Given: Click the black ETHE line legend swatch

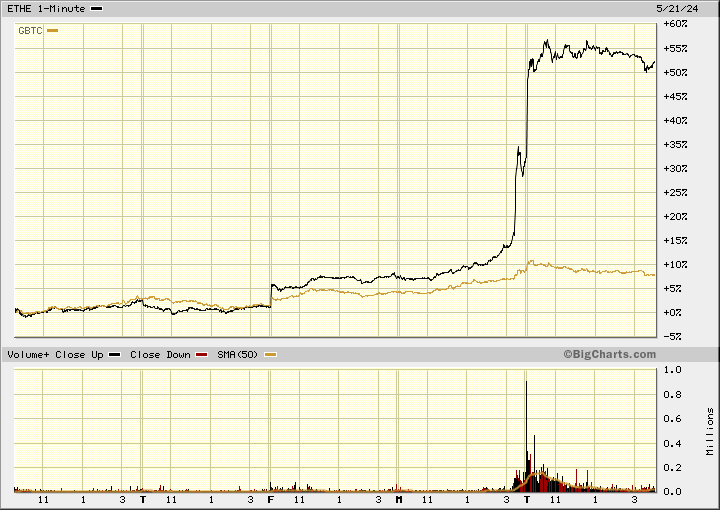Looking at the screenshot, I should (96, 9).
